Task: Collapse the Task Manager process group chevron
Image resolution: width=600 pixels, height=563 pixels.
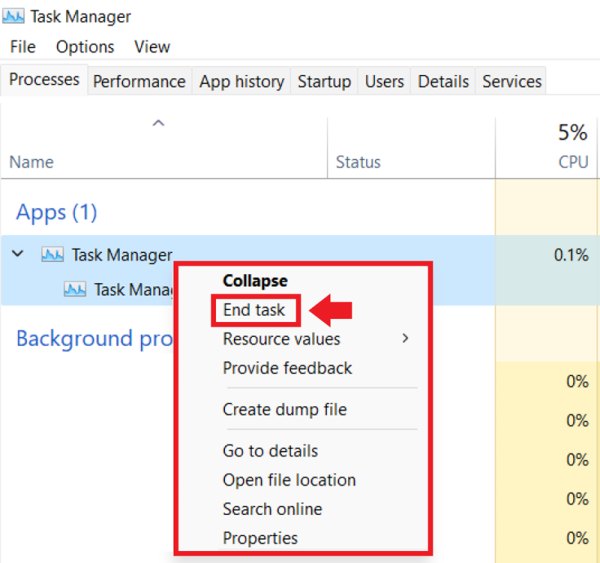Action: pyautogui.click(x=18, y=255)
